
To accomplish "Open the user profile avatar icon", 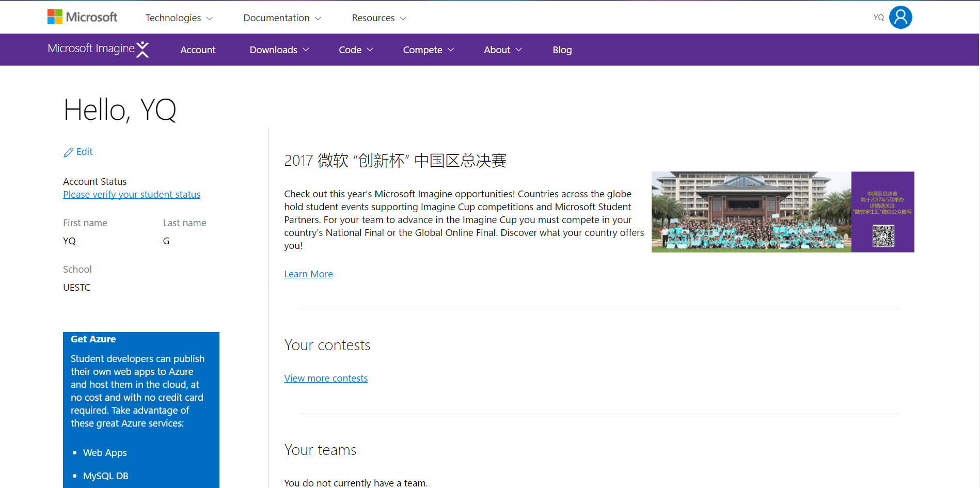I will 900,18.
